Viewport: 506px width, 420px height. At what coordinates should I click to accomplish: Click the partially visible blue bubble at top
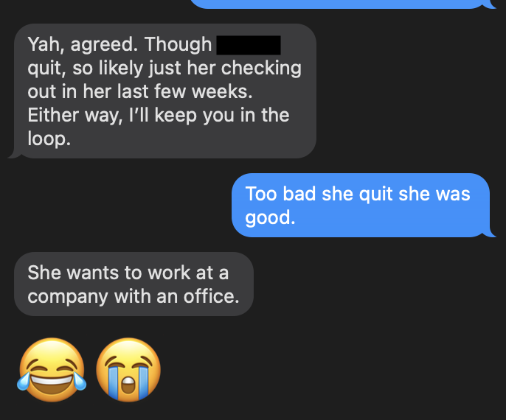click(342, 4)
